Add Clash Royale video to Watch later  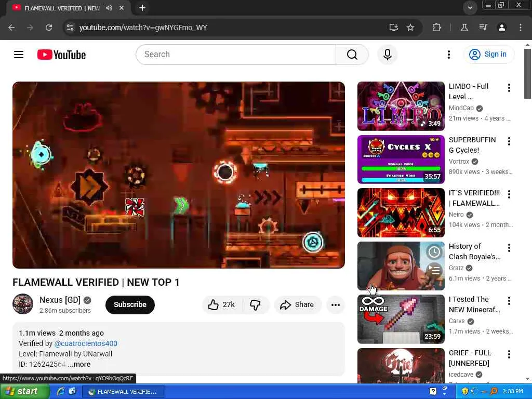pyautogui.click(x=434, y=252)
